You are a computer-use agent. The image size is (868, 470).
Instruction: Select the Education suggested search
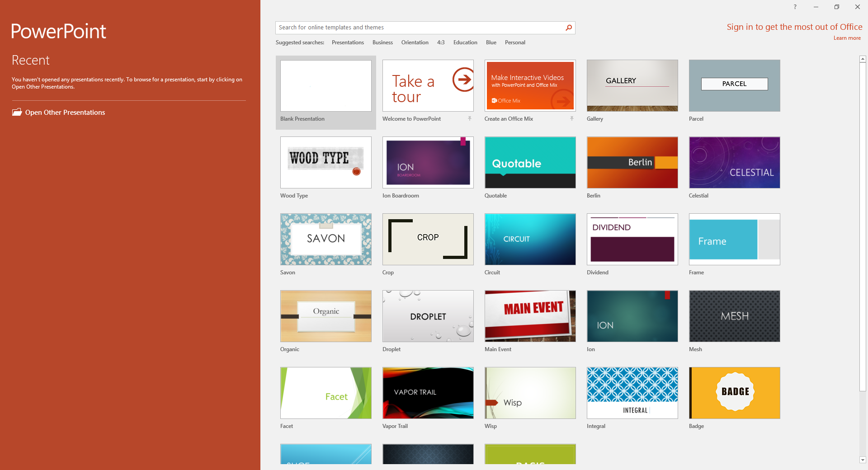pyautogui.click(x=465, y=42)
